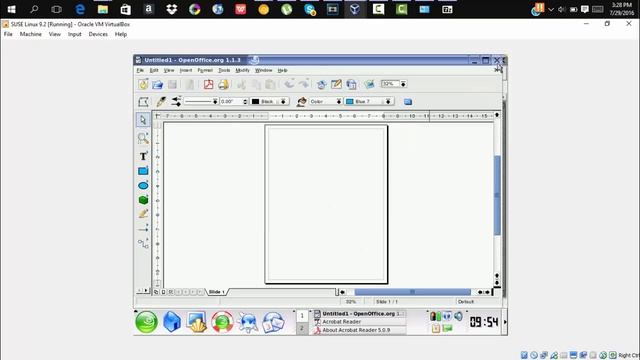Export directly as PDF icon
640x360 pixels.
[208, 84]
